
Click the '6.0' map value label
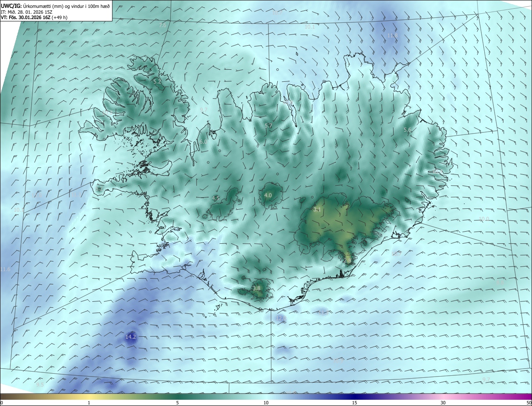[203, 142]
